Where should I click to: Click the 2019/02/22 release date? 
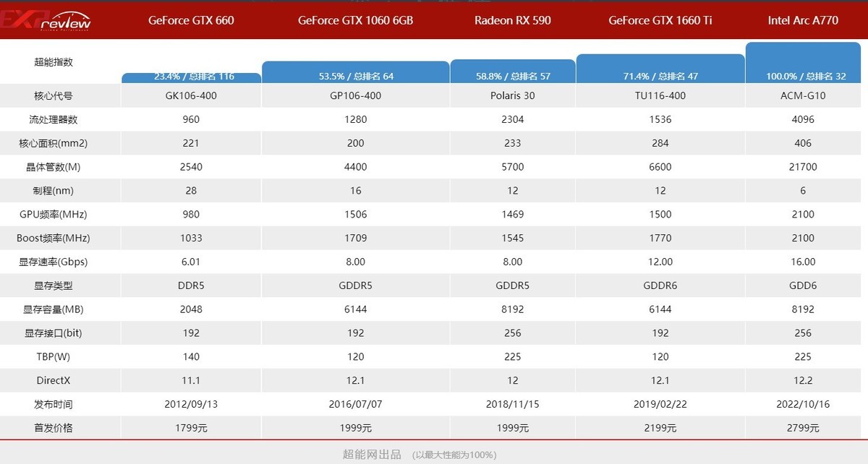coord(660,404)
